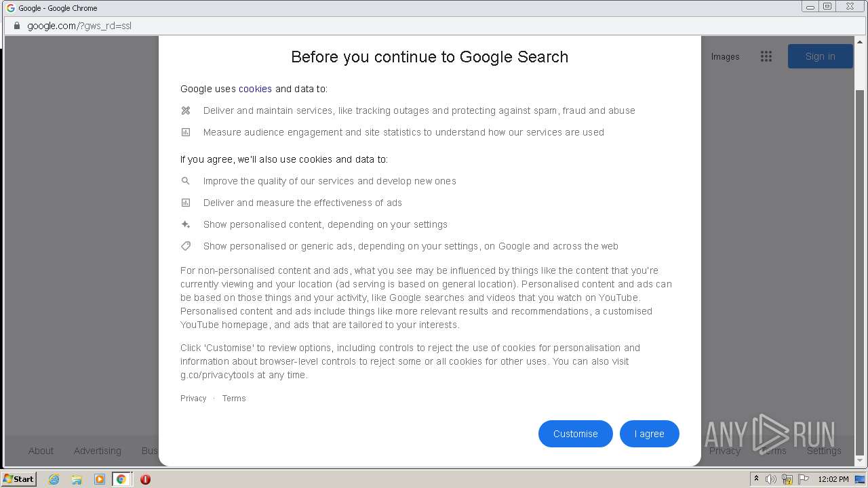Screen dimensions: 868x488
Task: Click the red Opera taskbar icon
Action: 145,479
